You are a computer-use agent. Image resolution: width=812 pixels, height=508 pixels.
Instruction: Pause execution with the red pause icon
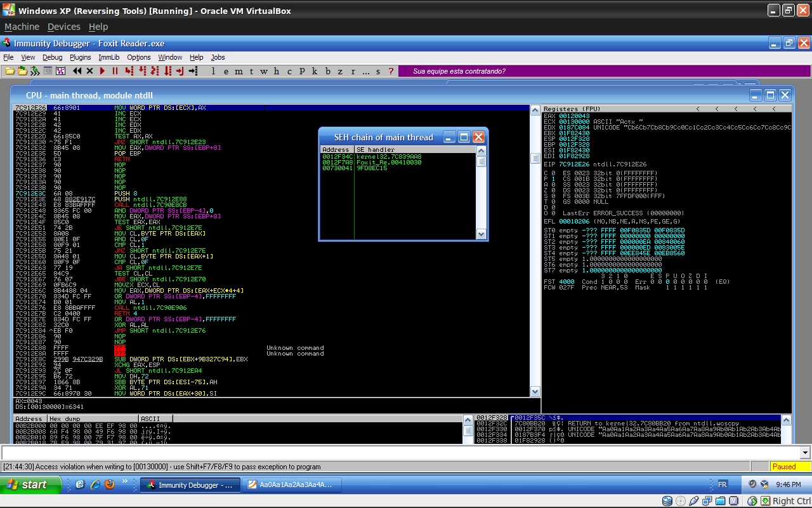click(x=115, y=70)
